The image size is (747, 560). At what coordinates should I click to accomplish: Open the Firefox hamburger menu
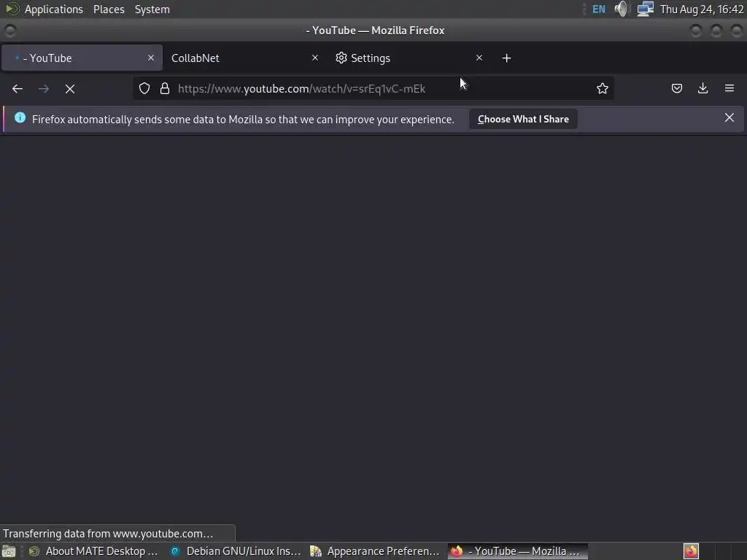pyautogui.click(x=729, y=88)
